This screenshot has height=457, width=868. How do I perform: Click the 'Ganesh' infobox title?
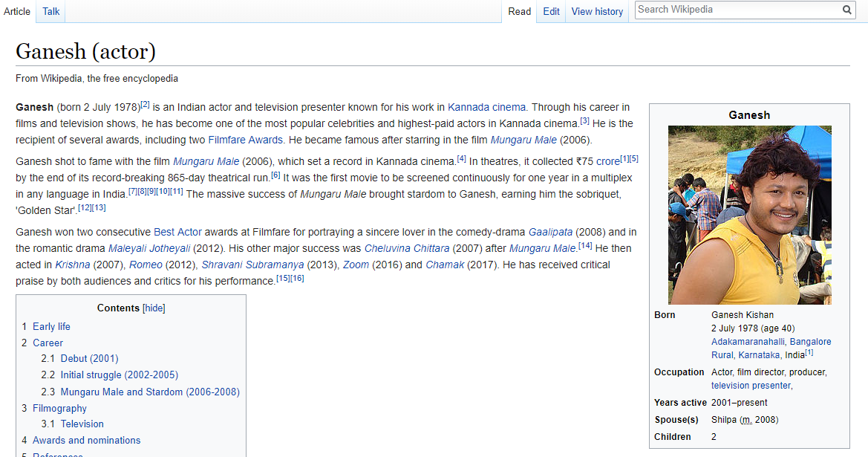click(749, 115)
